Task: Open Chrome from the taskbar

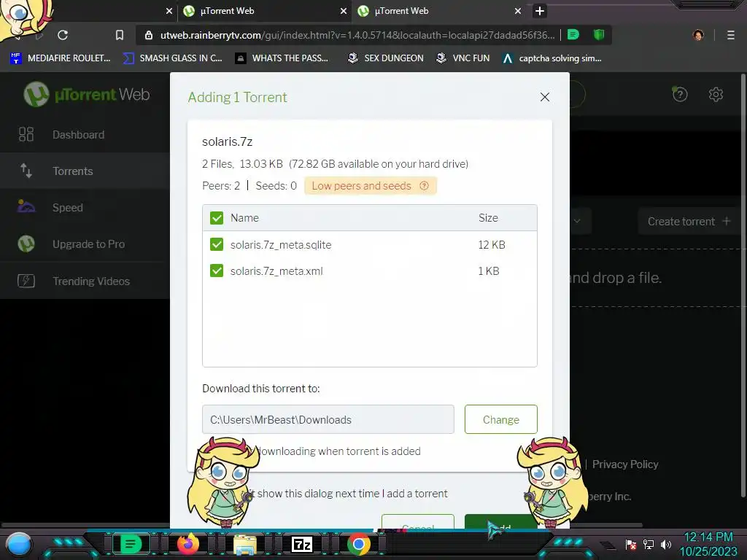Action: [359, 544]
